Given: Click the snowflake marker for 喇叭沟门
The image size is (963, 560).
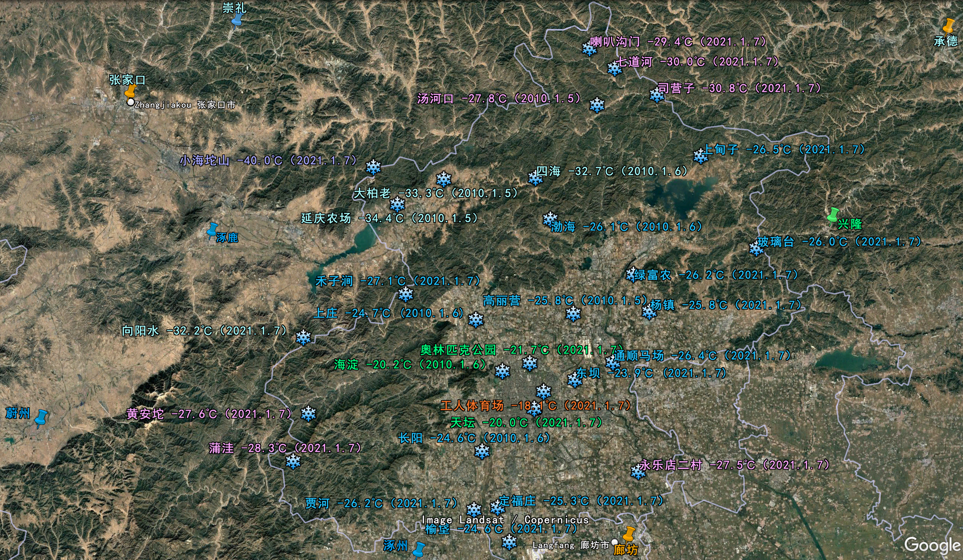Looking at the screenshot, I should click(589, 49).
